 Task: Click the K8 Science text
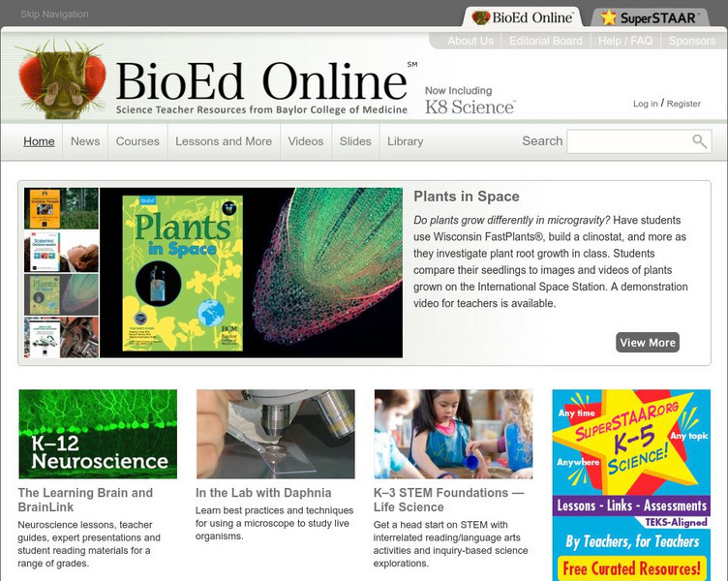click(x=470, y=107)
